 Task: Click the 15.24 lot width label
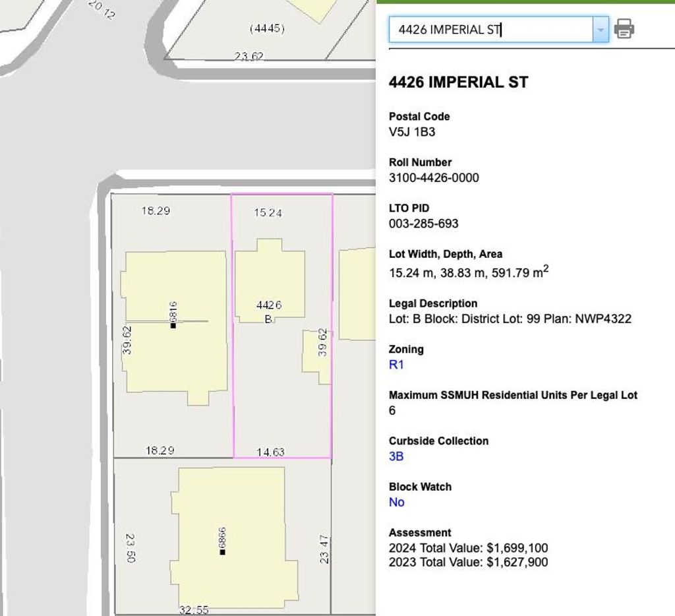click(268, 213)
